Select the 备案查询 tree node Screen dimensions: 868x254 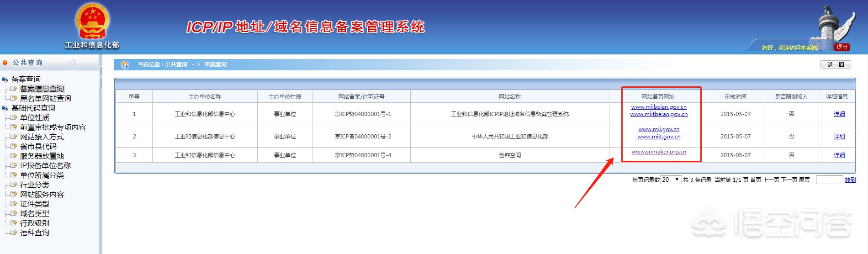coord(26,79)
